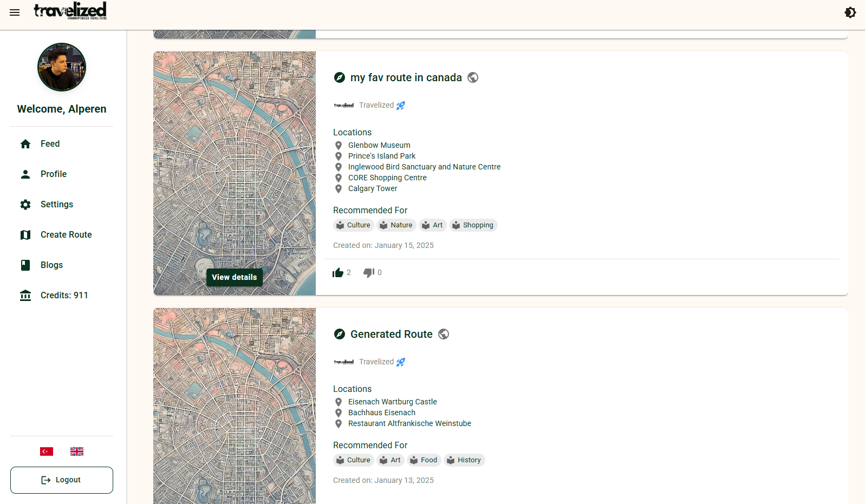Click rocket badge on Generated Route author

tap(401, 362)
